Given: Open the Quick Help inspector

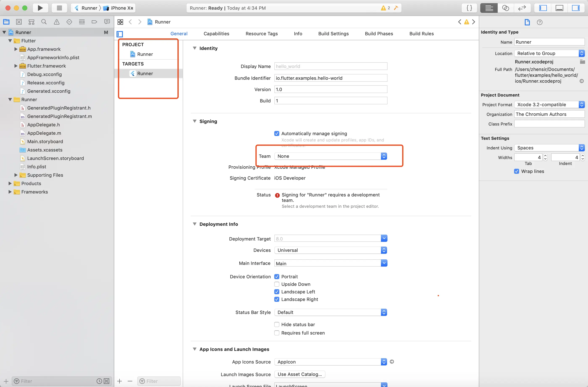Looking at the screenshot, I should [x=539, y=22].
